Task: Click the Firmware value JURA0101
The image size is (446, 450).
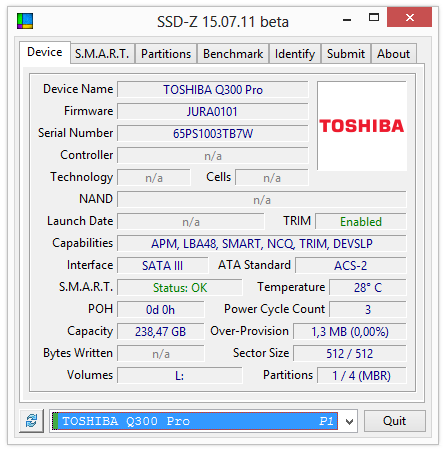Action: coord(213,112)
